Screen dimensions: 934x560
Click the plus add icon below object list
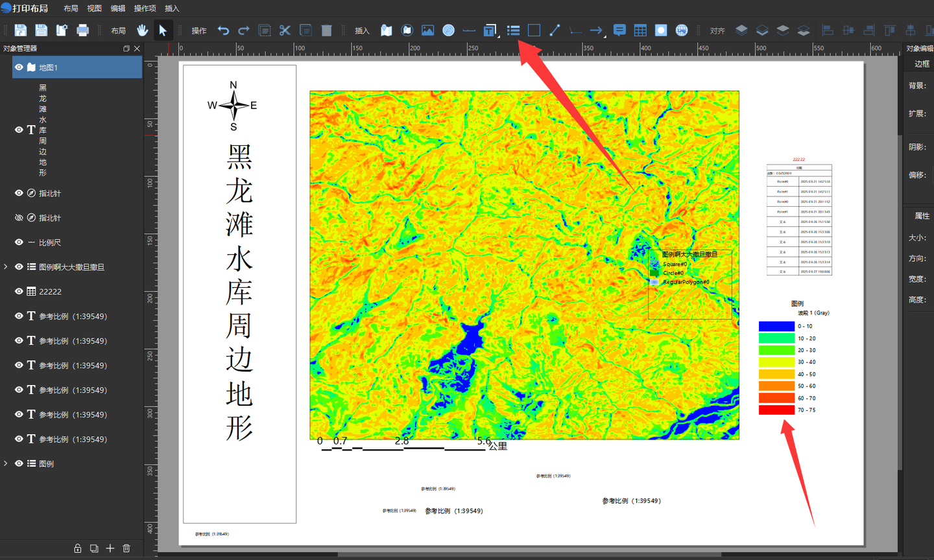click(x=110, y=548)
